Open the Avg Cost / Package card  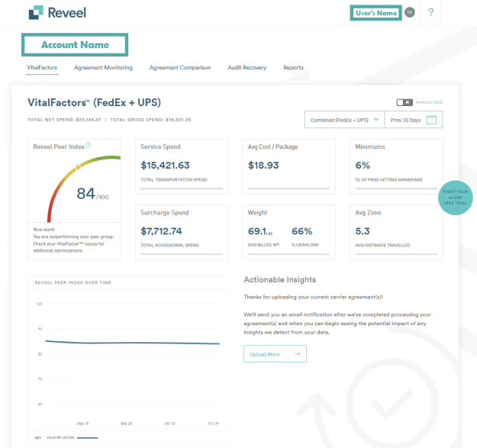[x=288, y=166]
